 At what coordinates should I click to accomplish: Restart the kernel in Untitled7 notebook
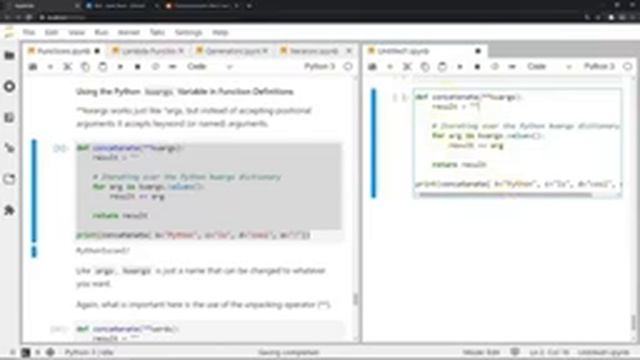point(495,67)
